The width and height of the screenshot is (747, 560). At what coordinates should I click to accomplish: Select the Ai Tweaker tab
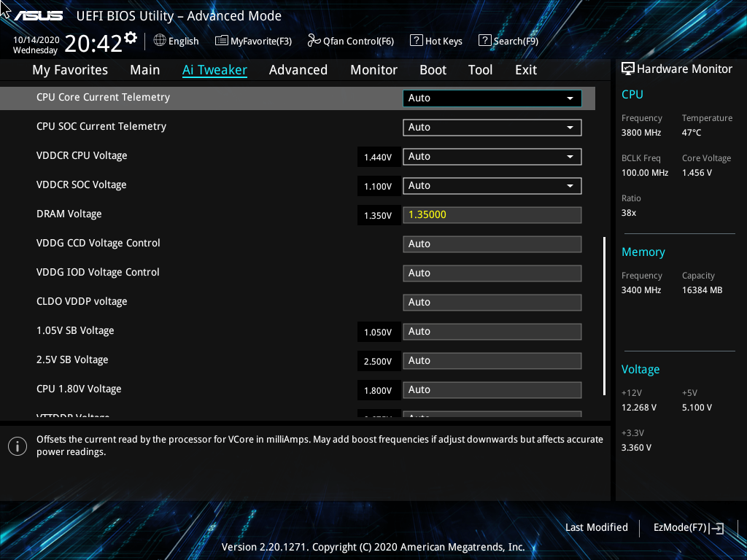[x=214, y=70]
